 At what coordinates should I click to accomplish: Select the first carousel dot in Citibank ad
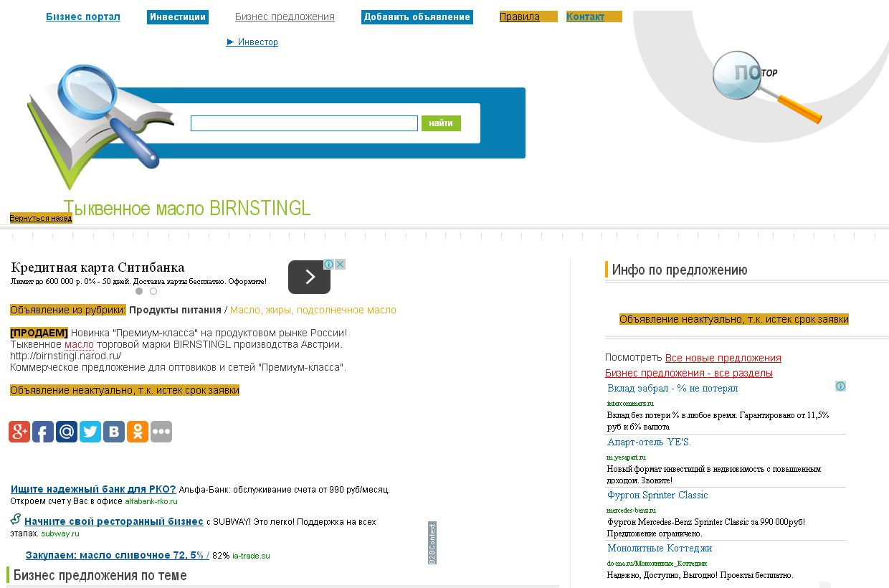139,291
